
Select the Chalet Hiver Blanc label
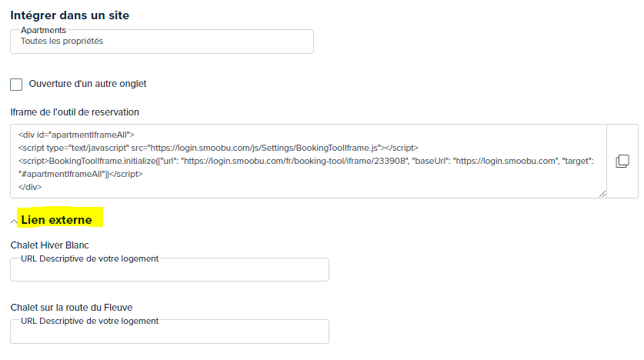pyautogui.click(x=50, y=245)
